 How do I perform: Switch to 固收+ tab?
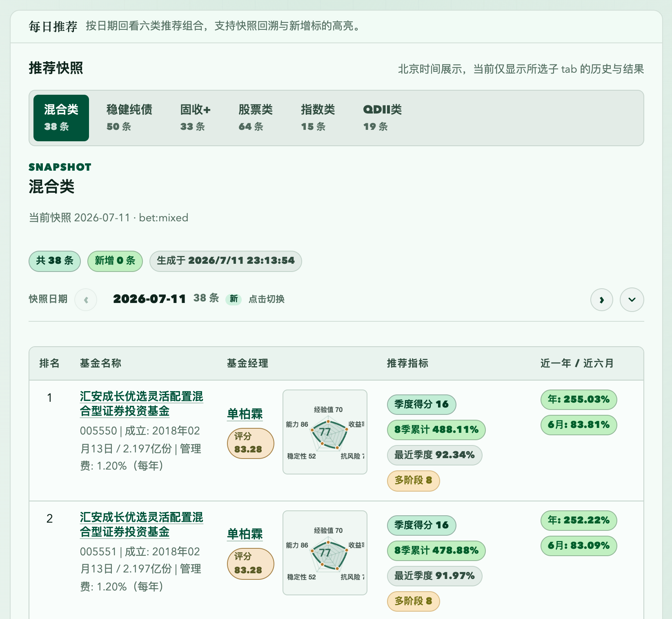(x=196, y=118)
